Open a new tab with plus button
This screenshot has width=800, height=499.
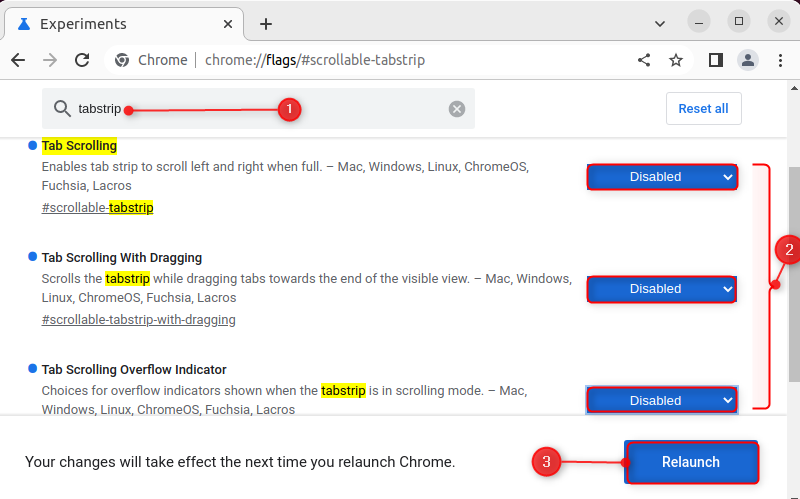(x=266, y=24)
